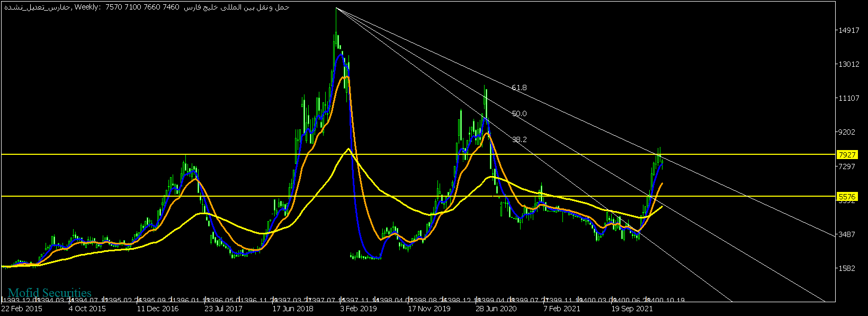Click the 4 Oct 2015 date label
Screen dimensions: 868x316
tap(87, 309)
